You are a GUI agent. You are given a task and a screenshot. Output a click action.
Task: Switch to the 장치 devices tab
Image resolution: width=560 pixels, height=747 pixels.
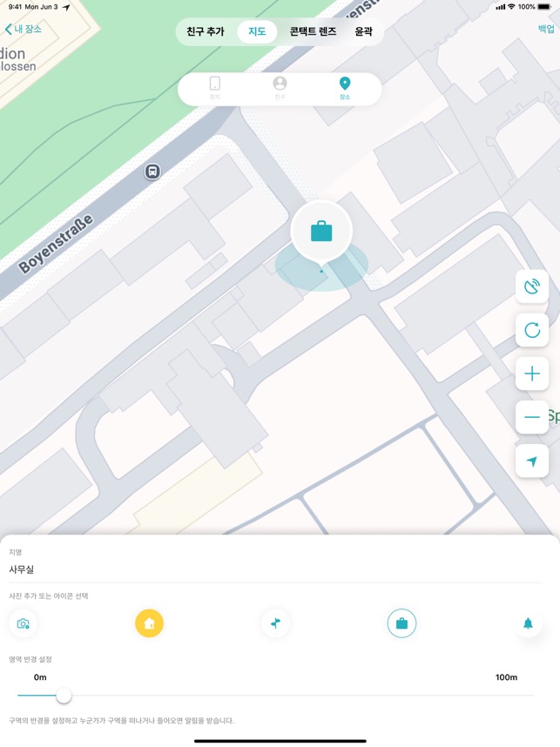point(215,88)
